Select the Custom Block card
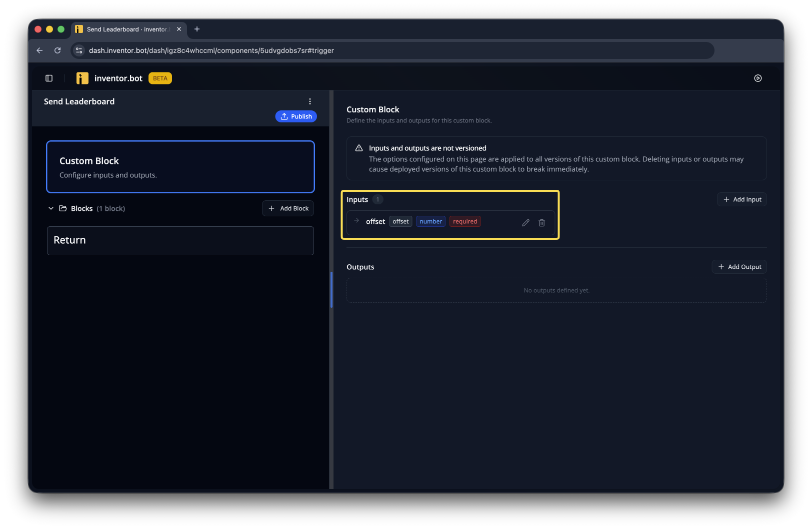The image size is (812, 530). [180, 167]
